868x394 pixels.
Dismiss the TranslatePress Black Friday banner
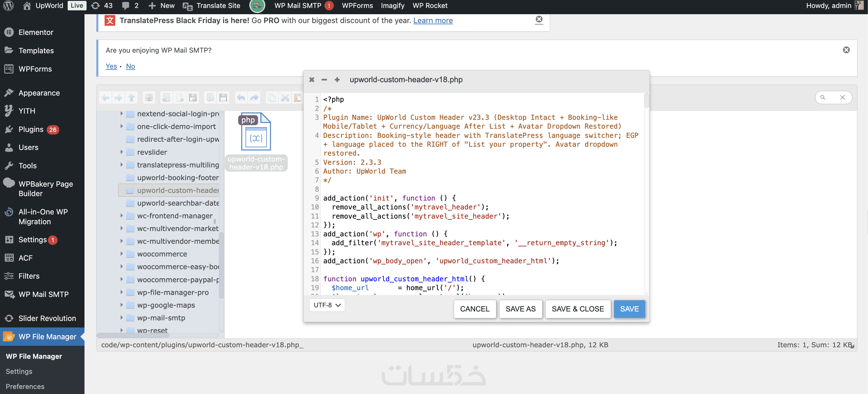(x=539, y=20)
